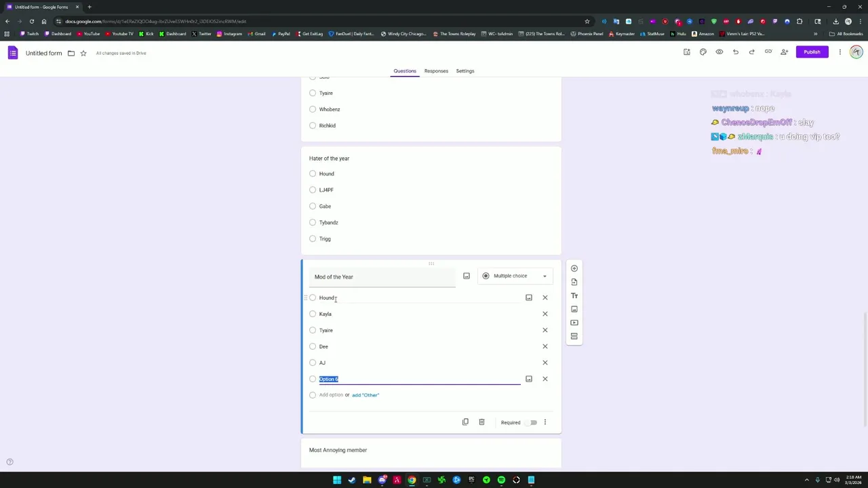This screenshot has height=488, width=868.
Task: Open the All Bookmarks folder
Action: [x=846, y=34]
